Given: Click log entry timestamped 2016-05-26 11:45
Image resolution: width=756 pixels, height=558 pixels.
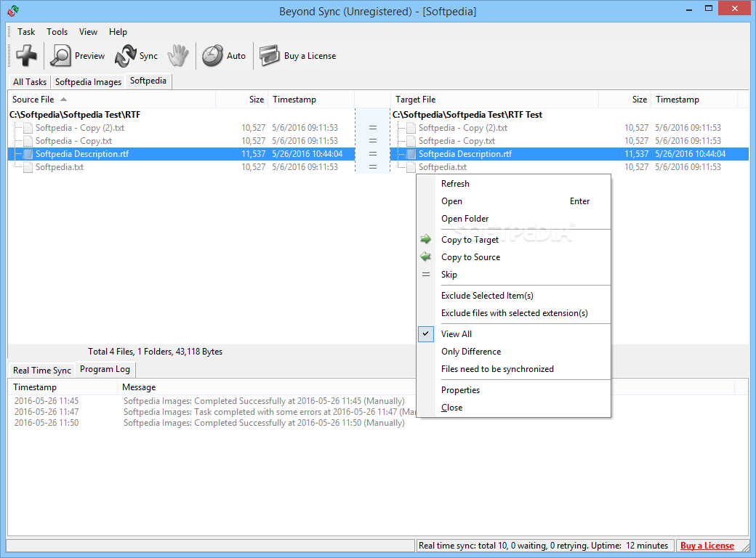Looking at the screenshot, I should point(212,401).
